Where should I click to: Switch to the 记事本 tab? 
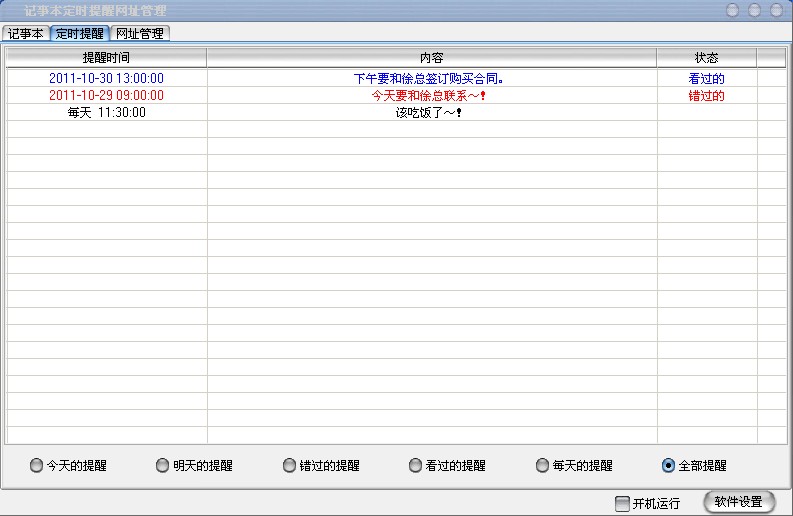tap(25, 33)
